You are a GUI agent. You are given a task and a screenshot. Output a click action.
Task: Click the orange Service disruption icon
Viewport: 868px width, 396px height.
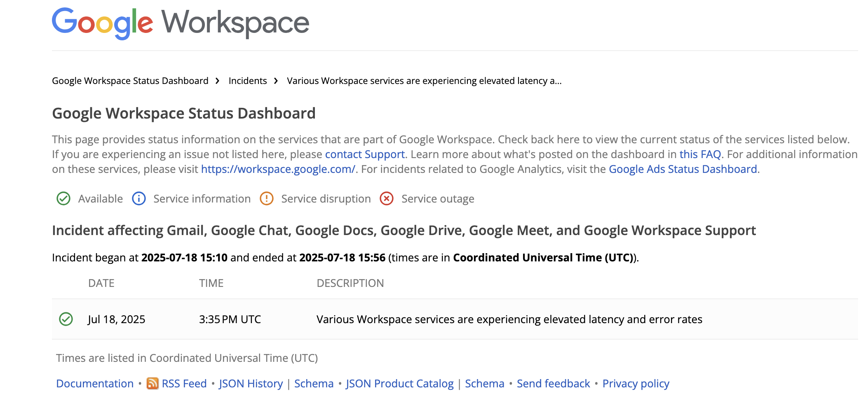point(267,199)
